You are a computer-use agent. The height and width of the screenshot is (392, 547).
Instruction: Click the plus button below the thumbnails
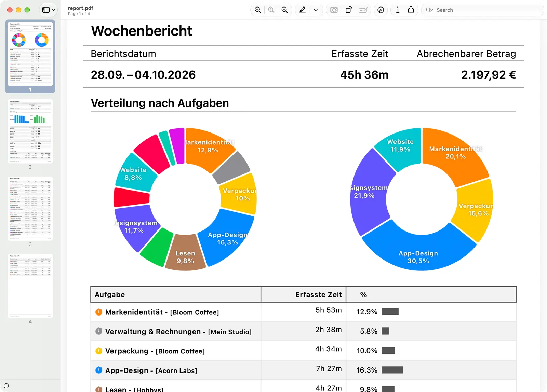coord(6,386)
